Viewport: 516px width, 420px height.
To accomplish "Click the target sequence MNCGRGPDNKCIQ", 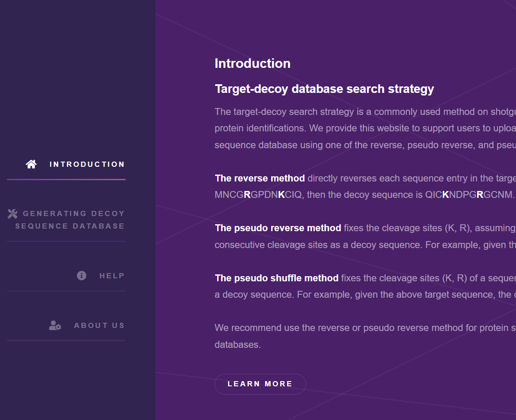I will pos(258,195).
